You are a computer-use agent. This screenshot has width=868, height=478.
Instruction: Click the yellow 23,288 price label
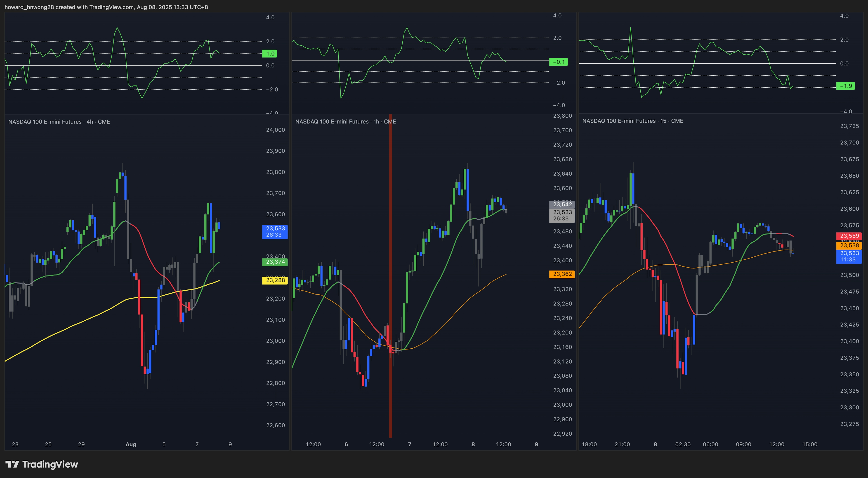(x=275, y=280)
